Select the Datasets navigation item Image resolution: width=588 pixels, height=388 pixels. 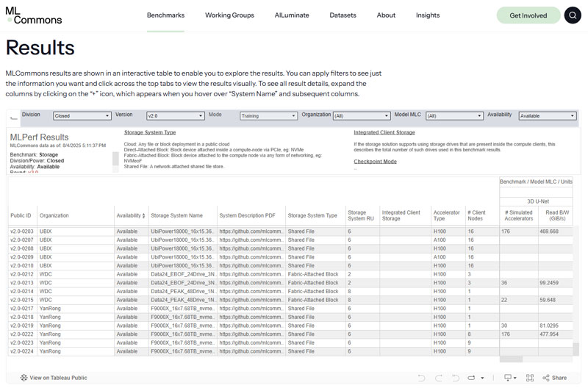343,15
